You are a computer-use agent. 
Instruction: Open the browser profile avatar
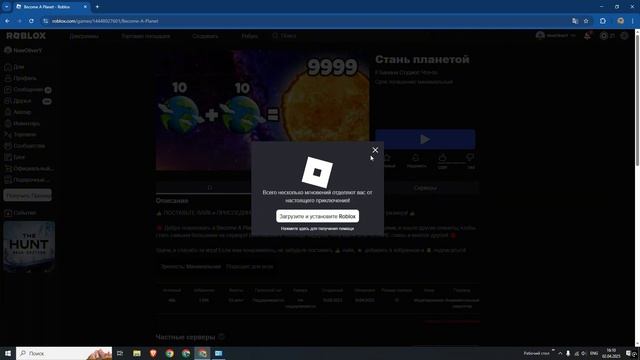point(620,21)
